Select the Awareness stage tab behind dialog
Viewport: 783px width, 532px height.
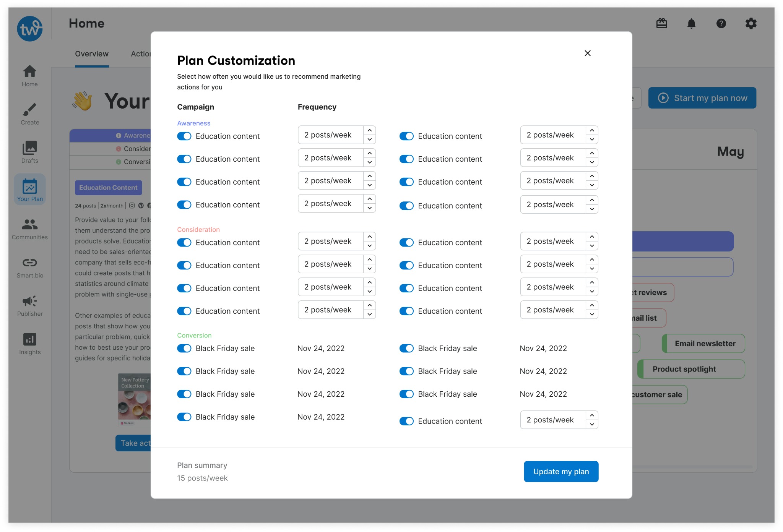coord(110,136)
